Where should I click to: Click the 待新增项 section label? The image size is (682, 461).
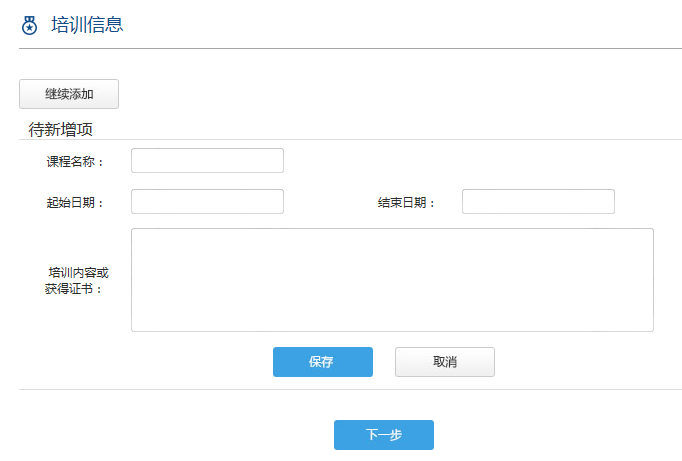tap(60, 130)
